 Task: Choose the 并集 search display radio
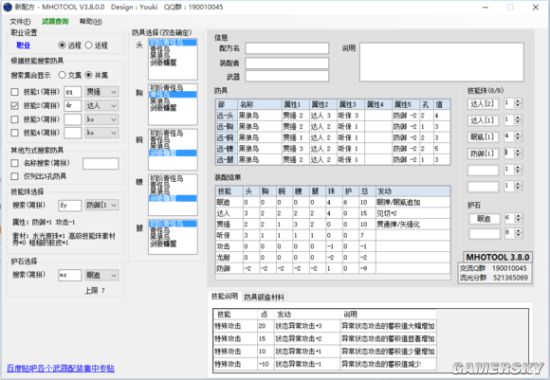point(89,75)
